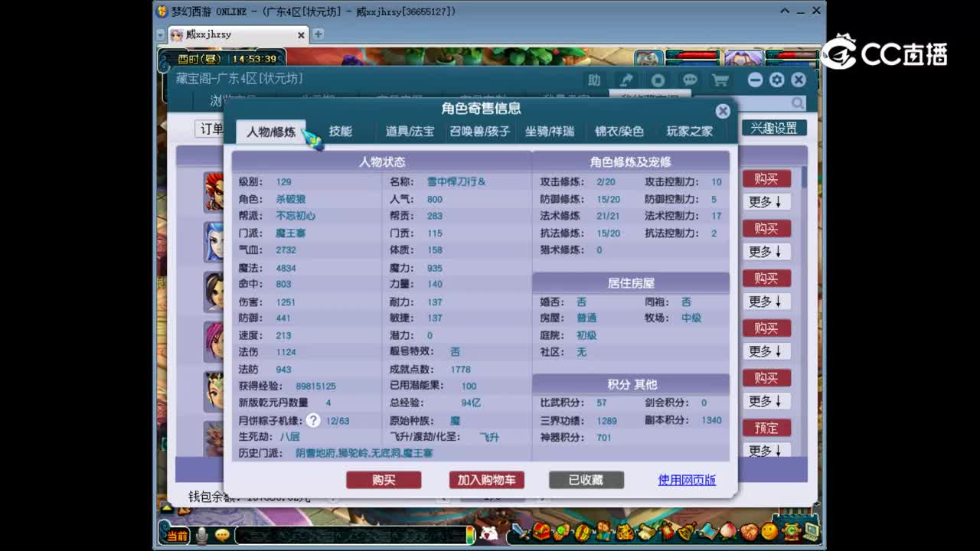Viewport: 980px width, 551px height.
Task: Click the small up arrow above the 当前 button
Action: [166, 507]
